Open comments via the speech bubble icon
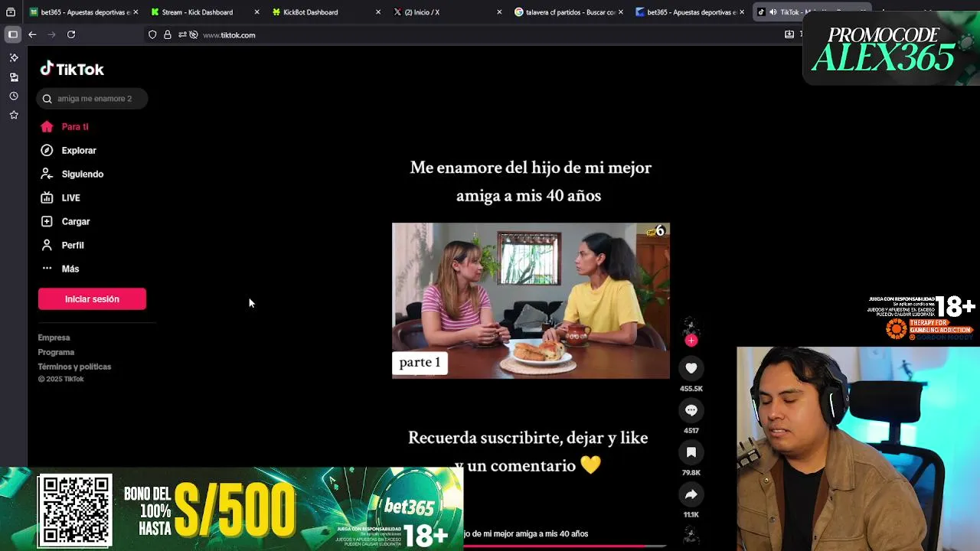980x551 pixels. [691, 410]
